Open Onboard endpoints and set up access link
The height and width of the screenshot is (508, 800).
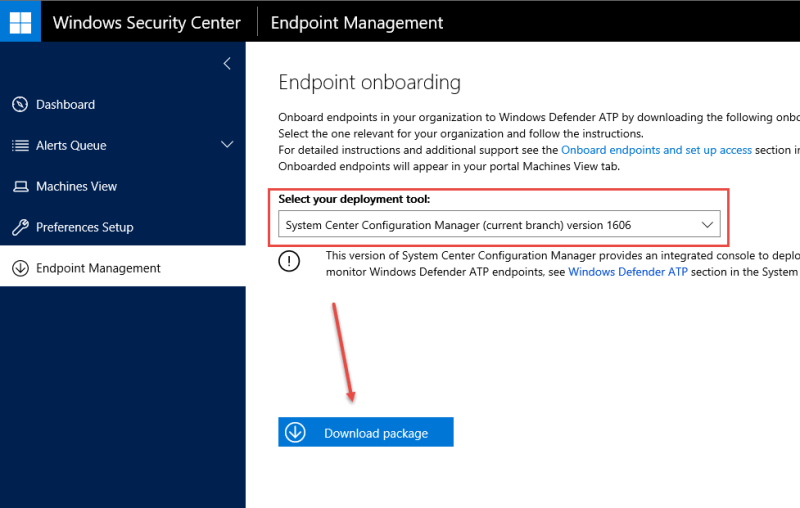click(x=656, y=150)
